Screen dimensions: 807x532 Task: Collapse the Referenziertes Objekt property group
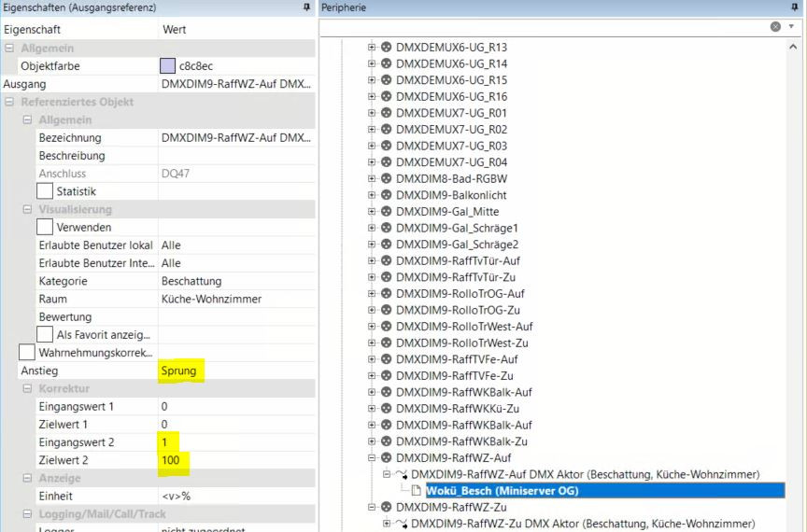[x=9, y=102]
